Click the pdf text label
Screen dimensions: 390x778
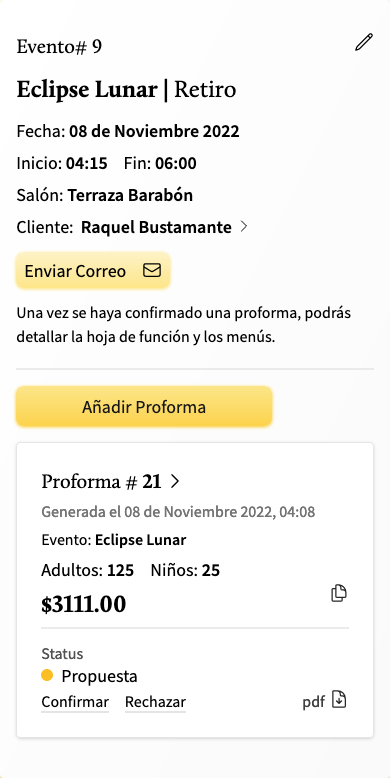(314, 703)
